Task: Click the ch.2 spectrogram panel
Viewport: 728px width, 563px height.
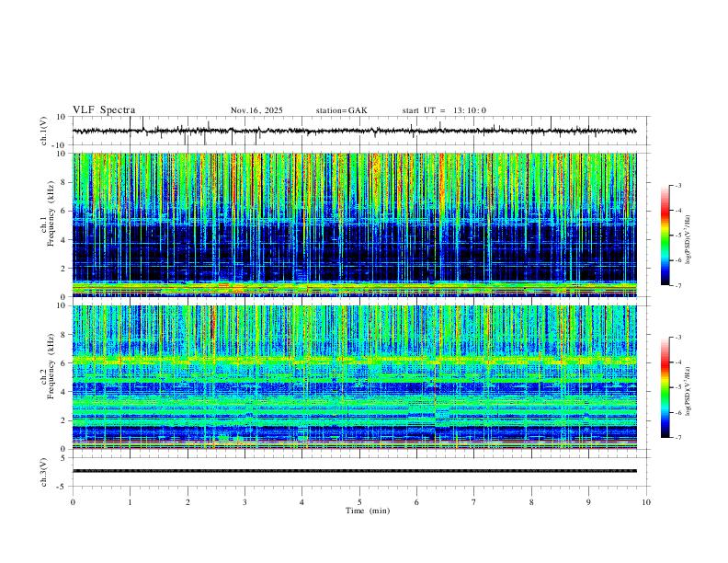Action: point(354,377)
